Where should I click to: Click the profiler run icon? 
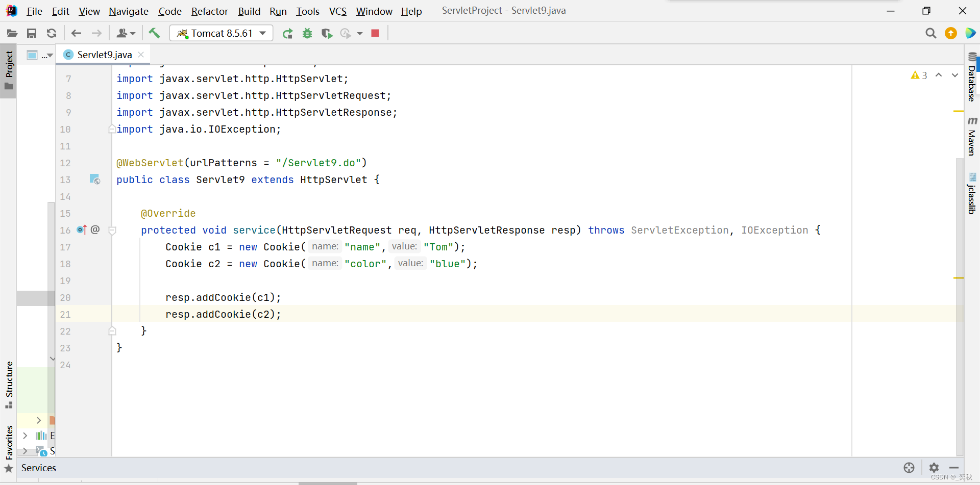(x=346, y=34)
